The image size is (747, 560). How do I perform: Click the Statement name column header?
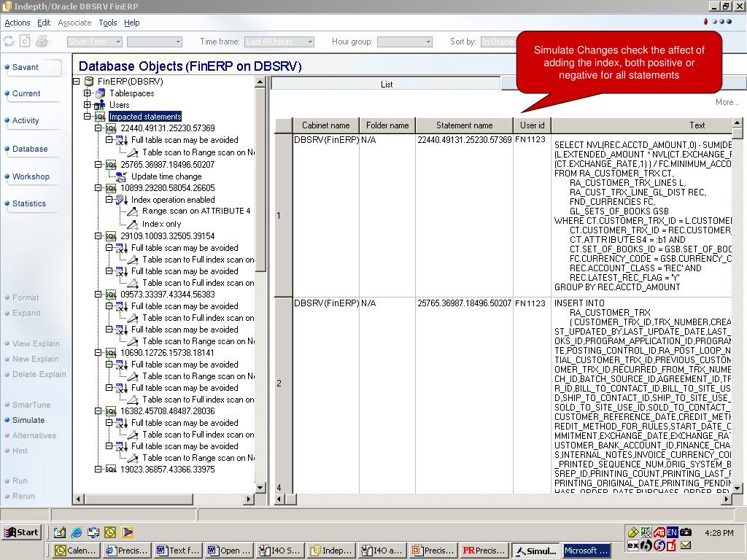tap(465, 125)
